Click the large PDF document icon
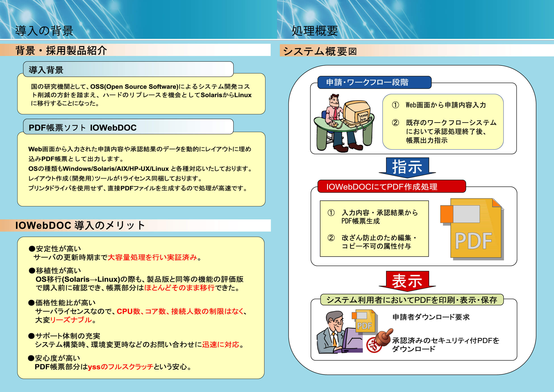This screenshot has height=392, width=554. pos(472,229)
